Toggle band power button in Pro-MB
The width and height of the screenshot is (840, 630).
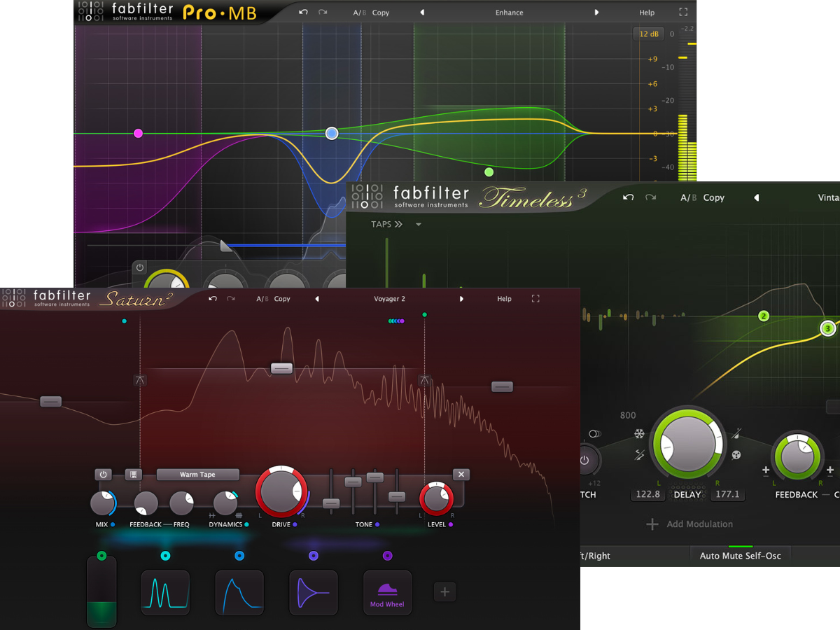click(140, 267)
